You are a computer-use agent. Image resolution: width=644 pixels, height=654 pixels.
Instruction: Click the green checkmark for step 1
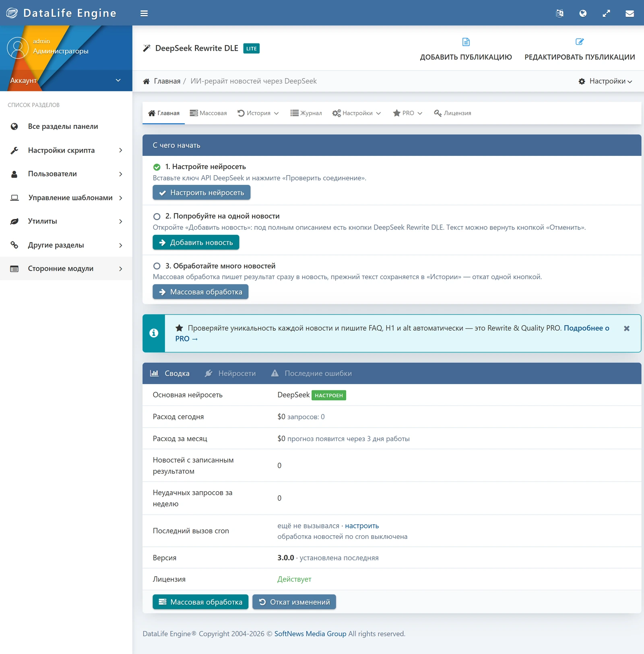[x=157, y=167]
